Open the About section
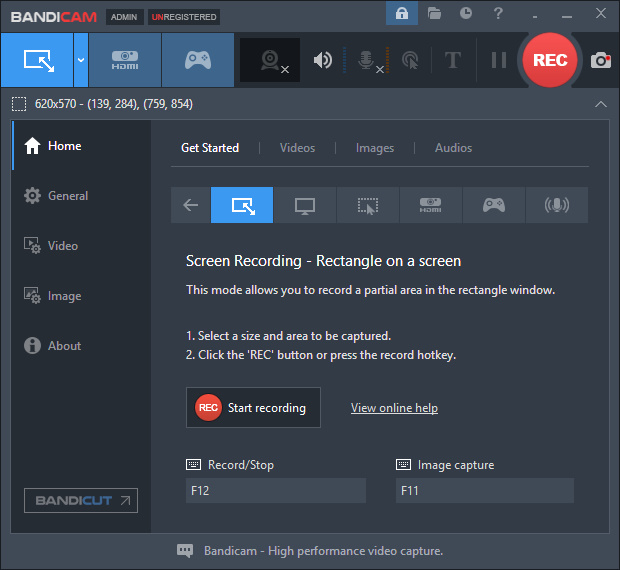Viewport: 620px width, 570px height. click(x=81, y=345)
